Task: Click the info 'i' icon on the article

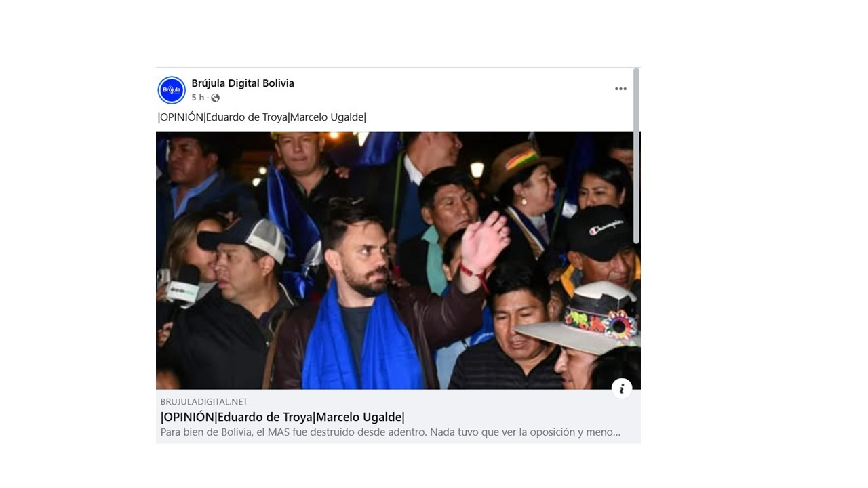Action: tap(622, 388)
